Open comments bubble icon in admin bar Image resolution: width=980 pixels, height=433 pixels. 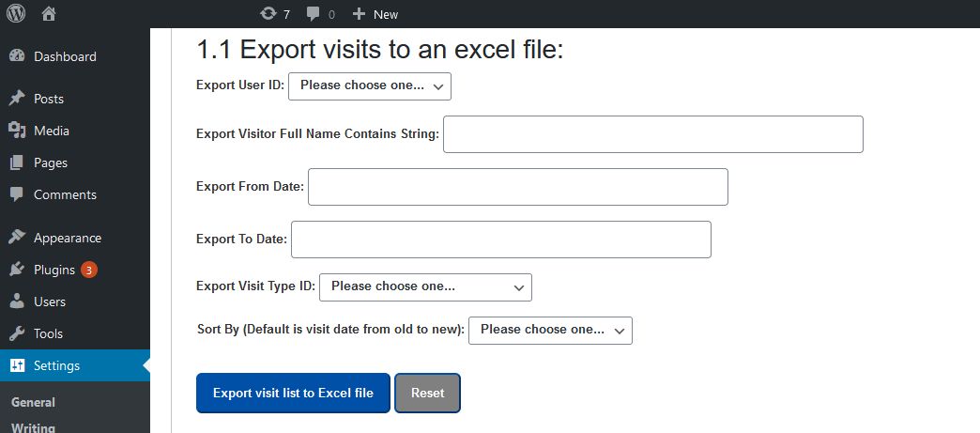(314, 14)
